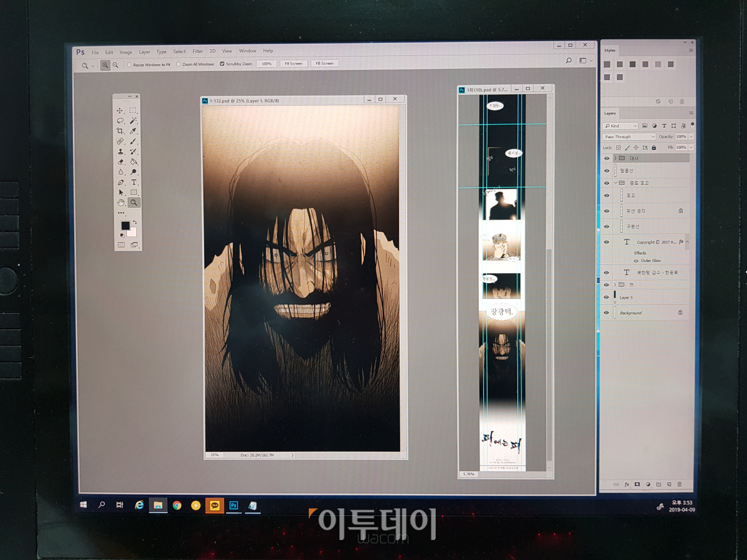The width and height of the screenshot is (747, 560).
Task: Select the Clone Stamp tool
Action: [120, 151]
